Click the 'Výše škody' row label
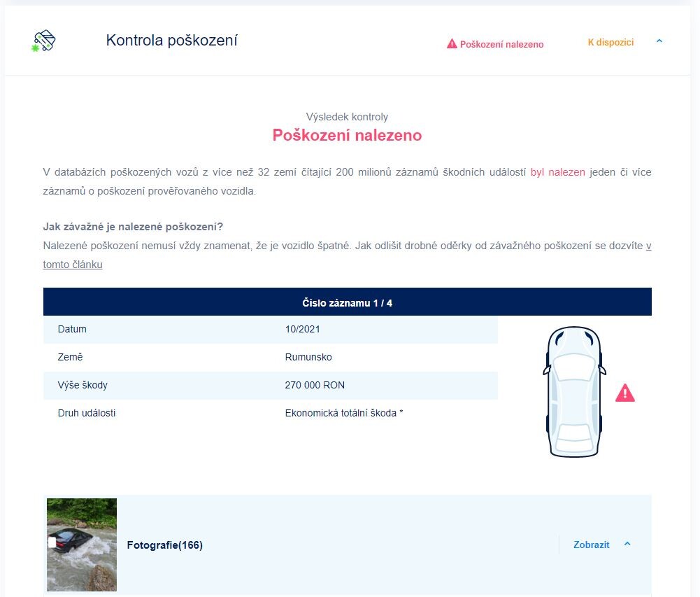Viewport: 700px width, 597px height. (x=83, y=385)
